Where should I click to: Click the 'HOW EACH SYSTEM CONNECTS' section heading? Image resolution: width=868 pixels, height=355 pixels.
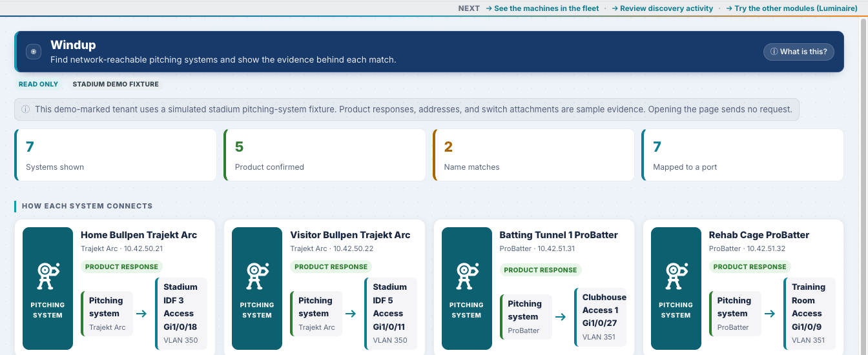point(87,206)
